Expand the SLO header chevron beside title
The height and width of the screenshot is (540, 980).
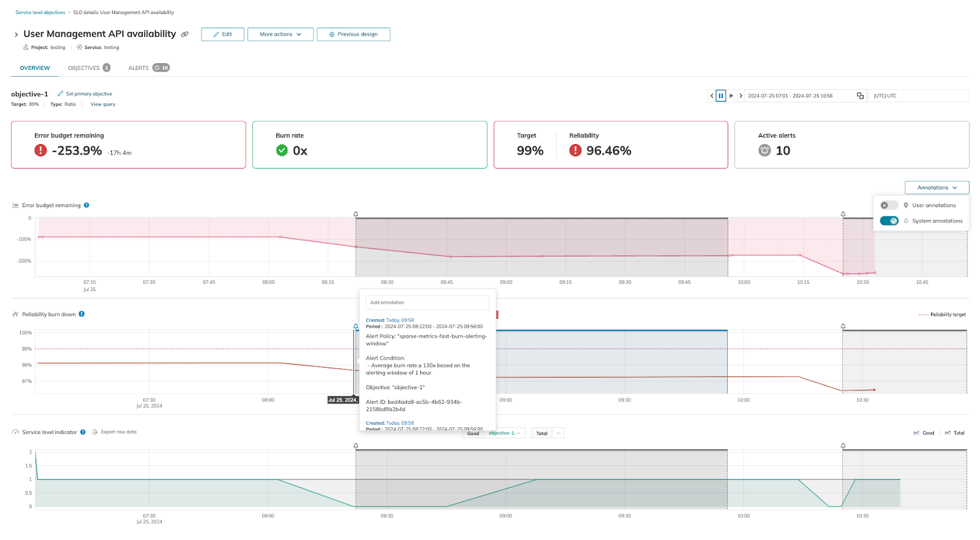coord(16,35)
